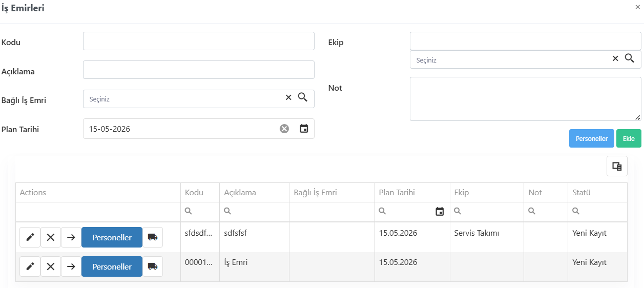
Task: Clear the Plan Tarihi date value
Action: tap(284, 129)
